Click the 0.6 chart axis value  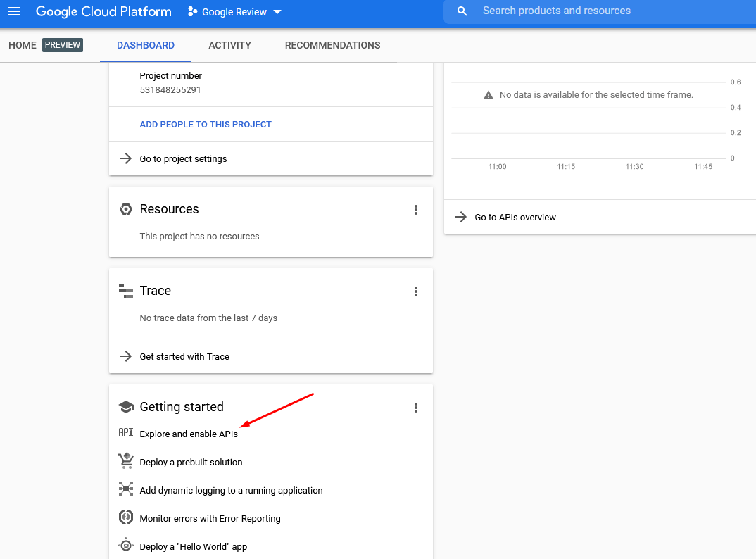click(x=736, y=82)
